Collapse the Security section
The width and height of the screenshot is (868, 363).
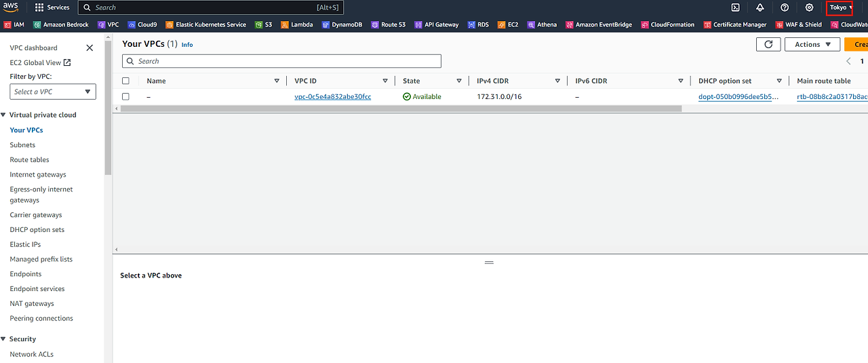click(4, 339)
